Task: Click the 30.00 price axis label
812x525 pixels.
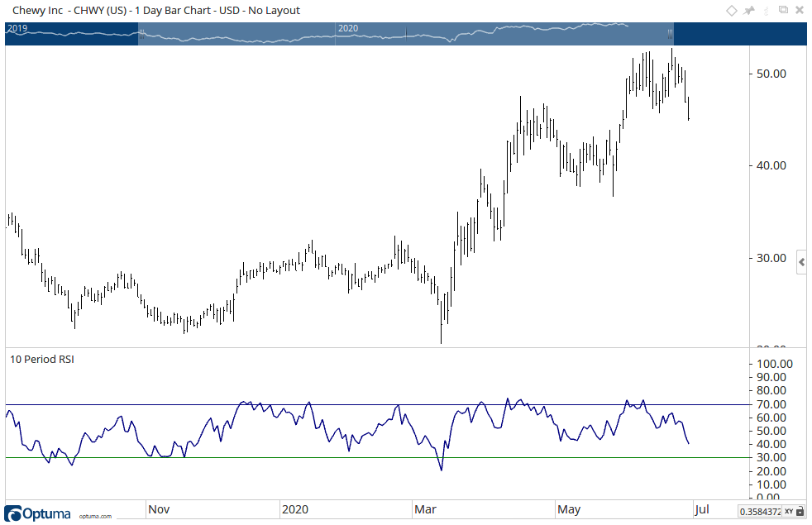Action: [771, 258]
